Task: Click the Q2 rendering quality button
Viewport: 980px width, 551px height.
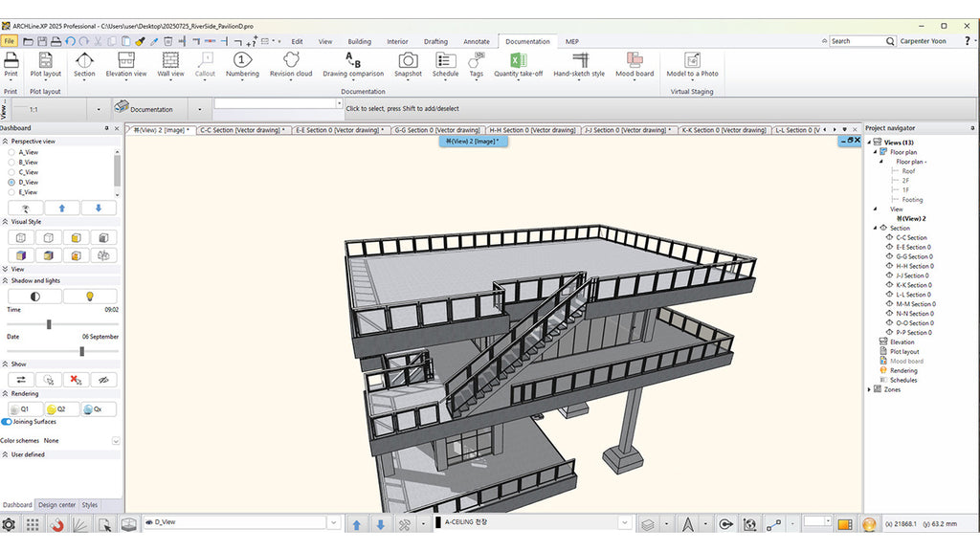Action: [x=62, y=408]
